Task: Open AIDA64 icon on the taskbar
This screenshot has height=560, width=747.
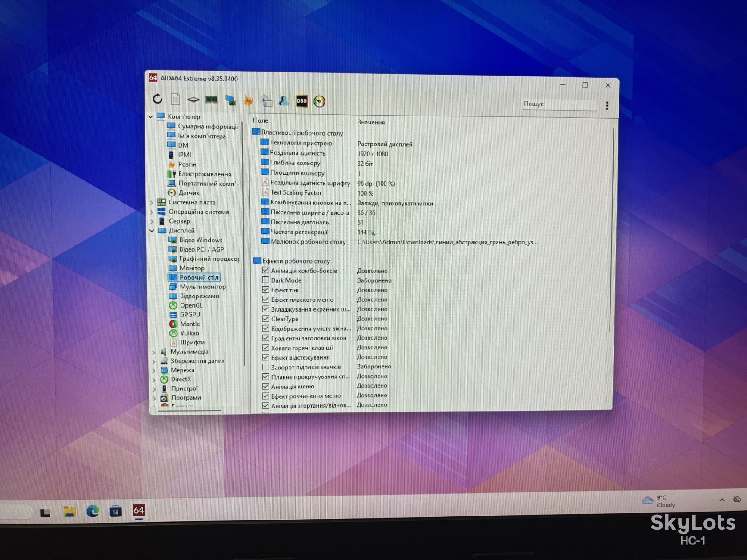Action: (139, 510)
